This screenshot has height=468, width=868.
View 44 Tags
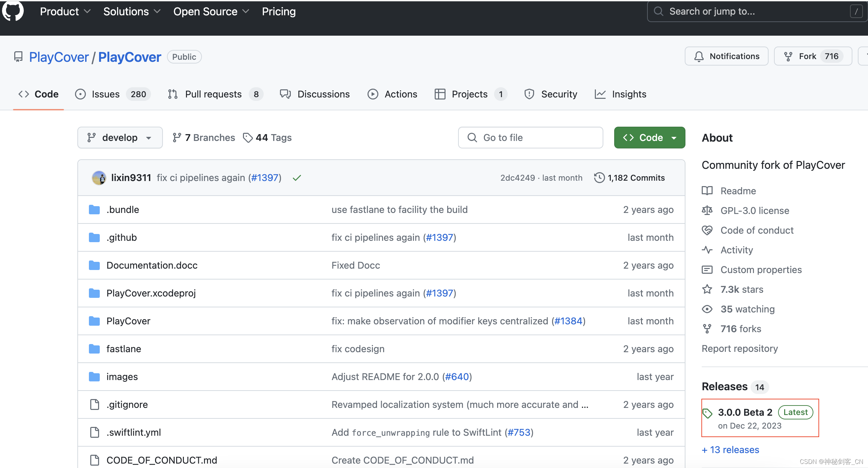tap(267, 138)
